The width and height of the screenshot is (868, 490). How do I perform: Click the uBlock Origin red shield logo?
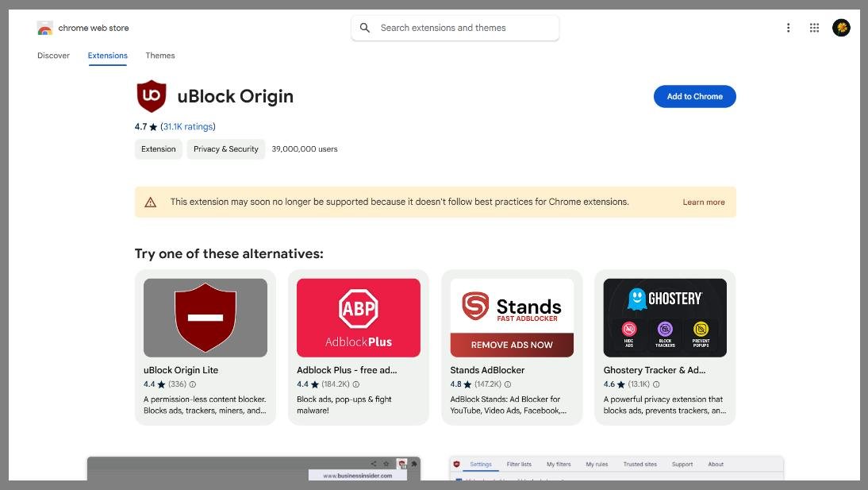tap(151, 96)
